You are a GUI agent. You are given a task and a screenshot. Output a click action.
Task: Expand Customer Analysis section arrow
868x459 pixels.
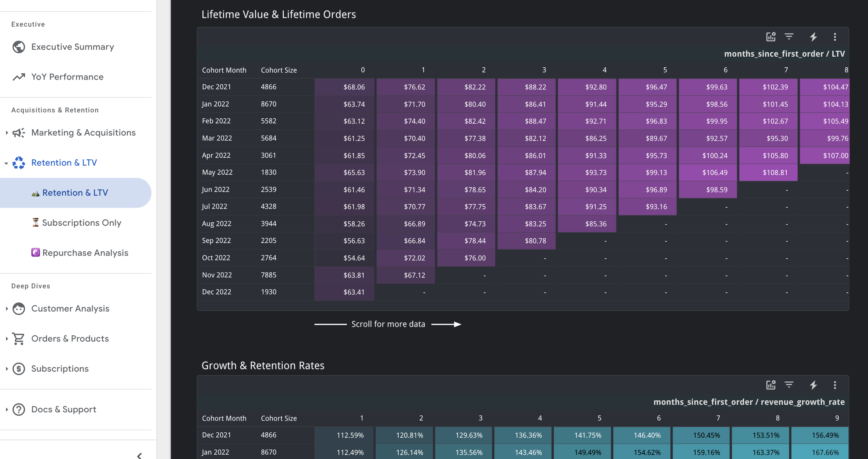pos(7,309)
